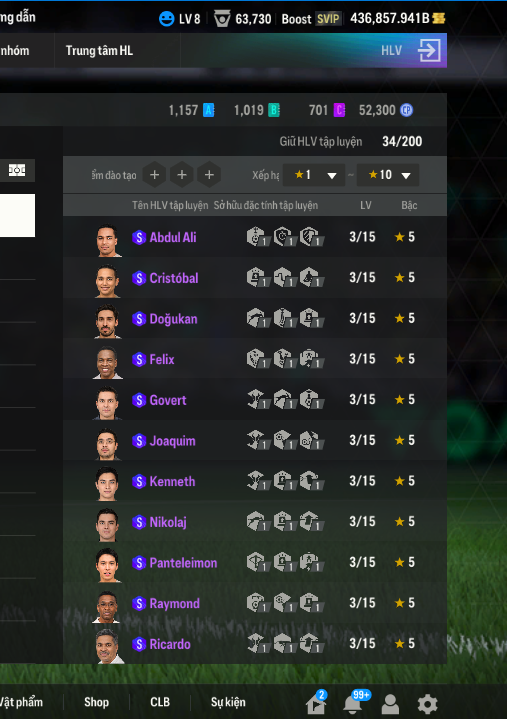Open the user profile icon
Viewport: 507px width, 719px height.
click(390, 703)
